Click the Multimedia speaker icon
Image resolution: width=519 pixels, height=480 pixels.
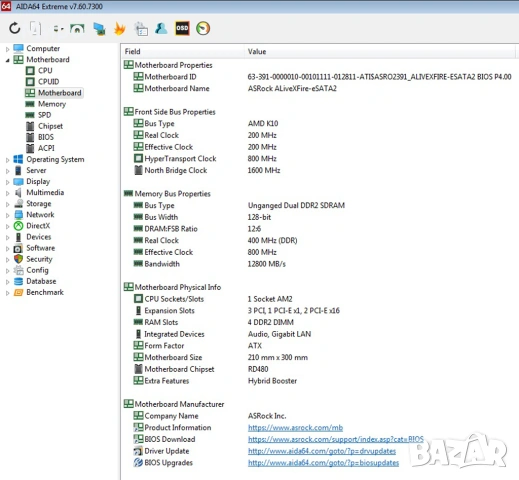(x=18, y=193)
